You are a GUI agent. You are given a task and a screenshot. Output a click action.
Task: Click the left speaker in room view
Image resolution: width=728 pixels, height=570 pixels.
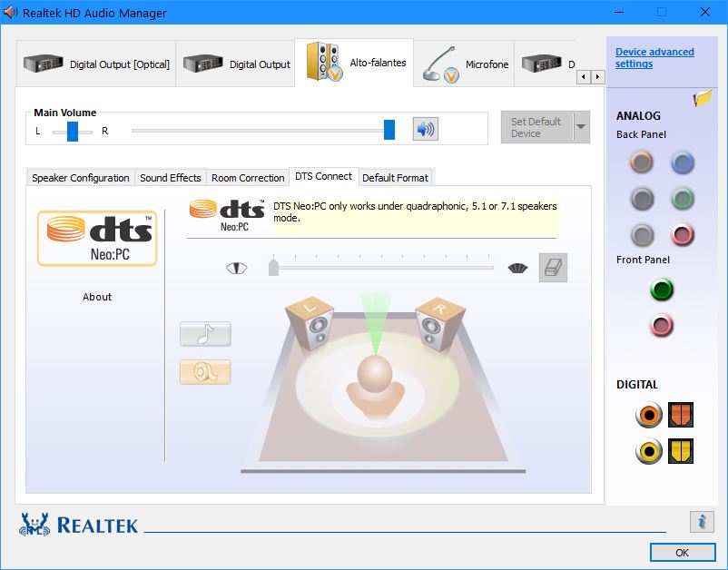click(310, 323)
